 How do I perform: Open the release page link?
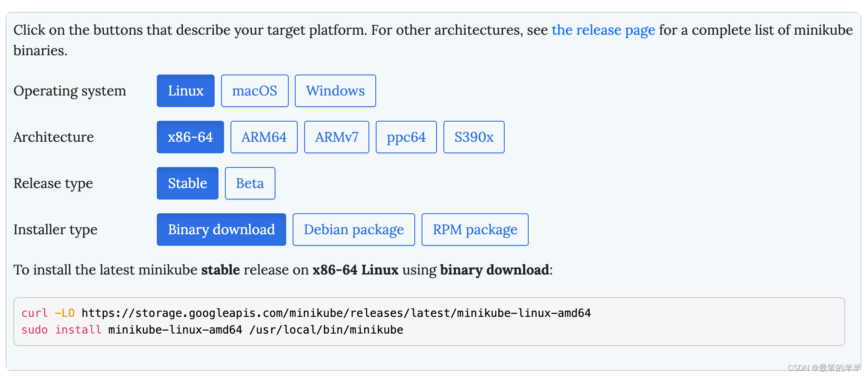pyautogui.click(x=603, y=30)
